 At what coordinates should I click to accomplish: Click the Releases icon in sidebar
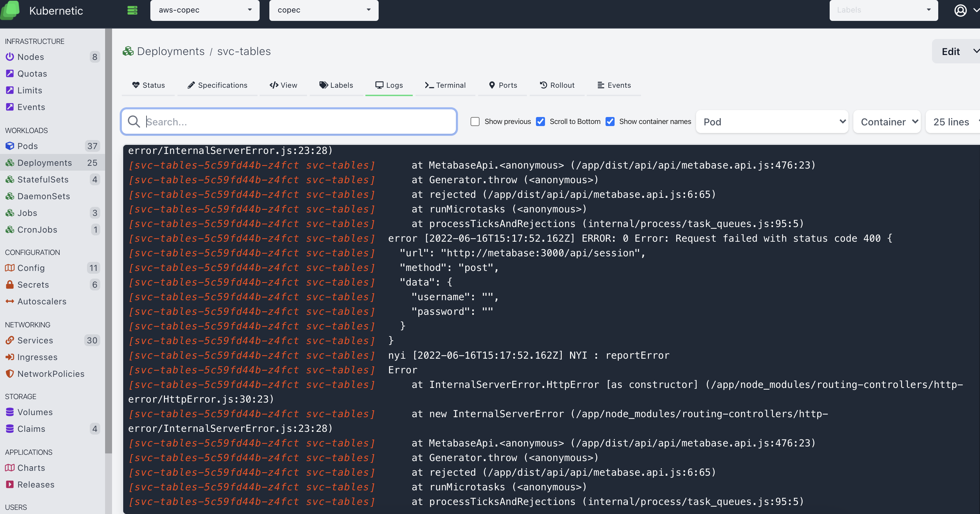pyautogui.click(x=10, y=484)
